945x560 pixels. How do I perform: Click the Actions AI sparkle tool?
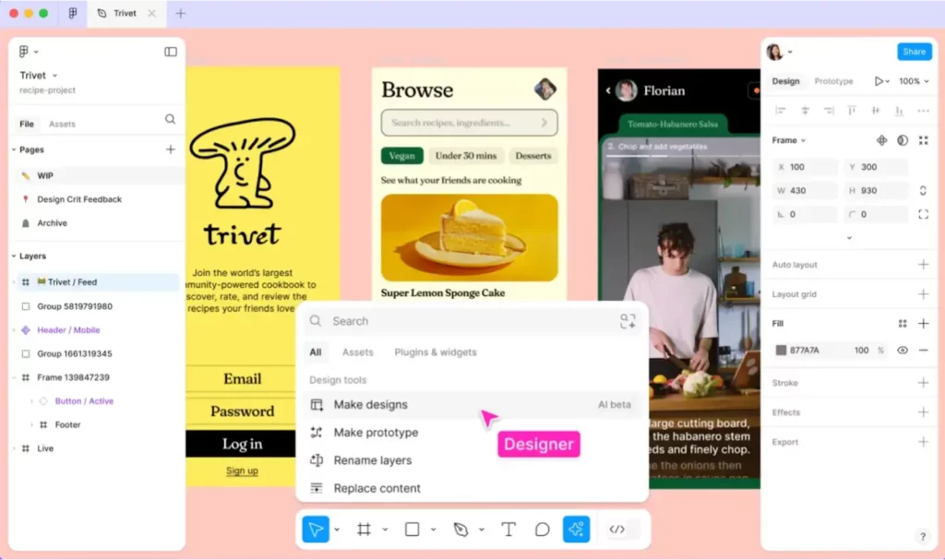(x=576, y=530)
